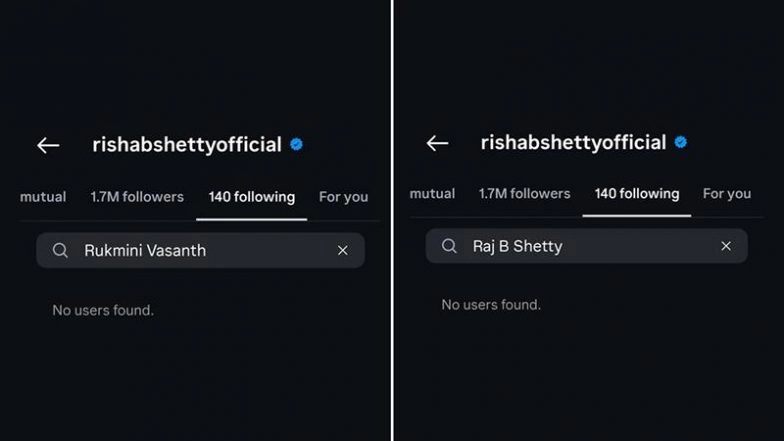
Task: Show 1.7M followers tab, right panel
Action: pyautogui.click(x=524, y=194)
